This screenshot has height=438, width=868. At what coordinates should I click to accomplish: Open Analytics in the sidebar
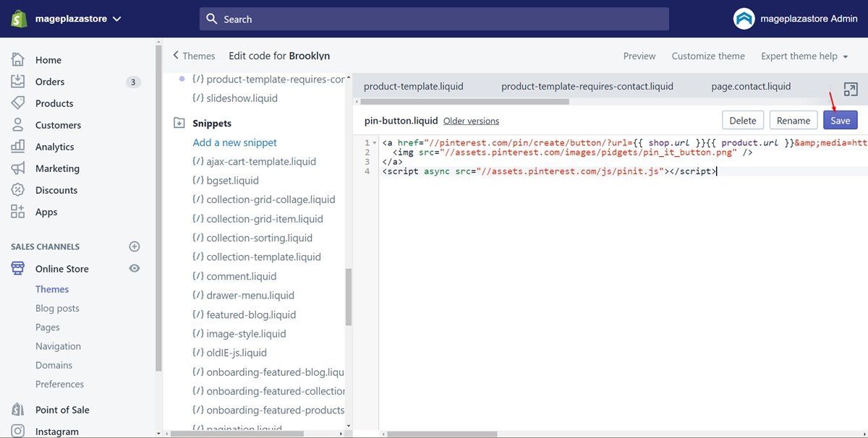55,147
